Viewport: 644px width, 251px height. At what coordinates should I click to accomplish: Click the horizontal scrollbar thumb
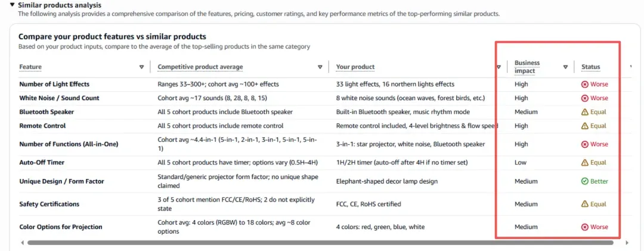click(320, 243)
